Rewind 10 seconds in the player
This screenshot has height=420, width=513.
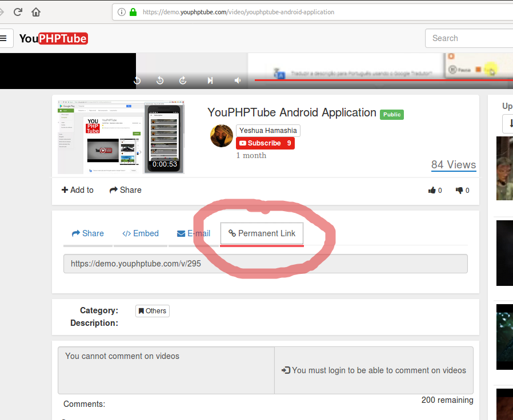[x=160, y=80]
